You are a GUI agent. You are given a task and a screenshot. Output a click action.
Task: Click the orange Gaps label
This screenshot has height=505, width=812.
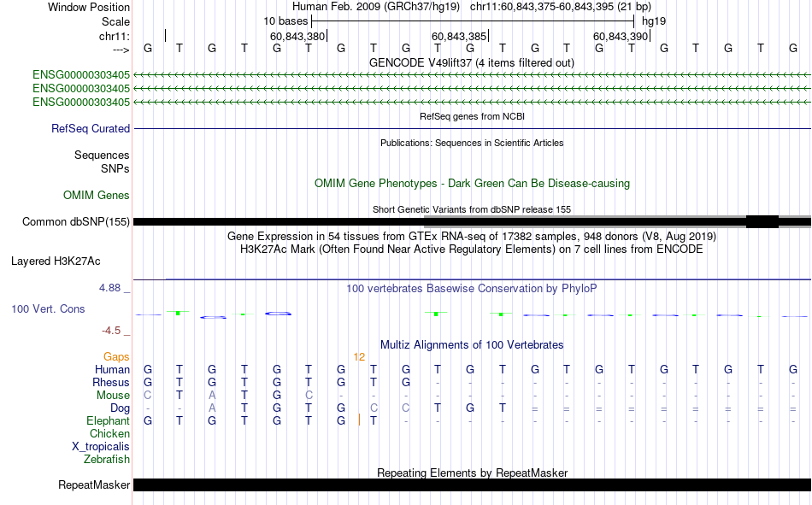coord(116,357)
